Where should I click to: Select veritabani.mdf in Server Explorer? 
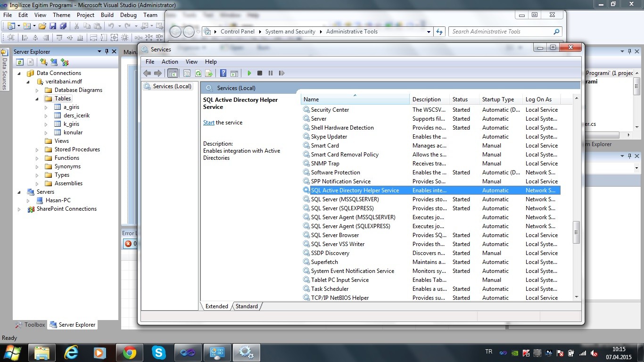(64, 82)
